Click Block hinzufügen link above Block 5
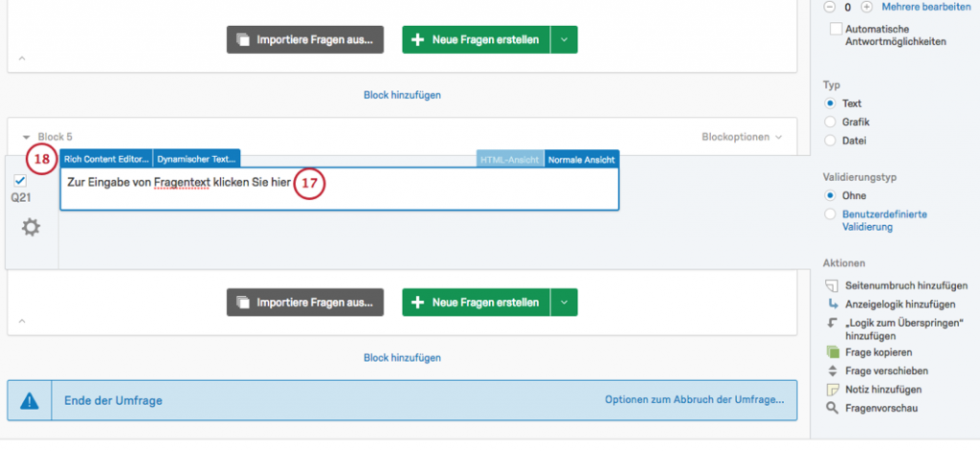980x451 pixels. (x=403, y=95)
